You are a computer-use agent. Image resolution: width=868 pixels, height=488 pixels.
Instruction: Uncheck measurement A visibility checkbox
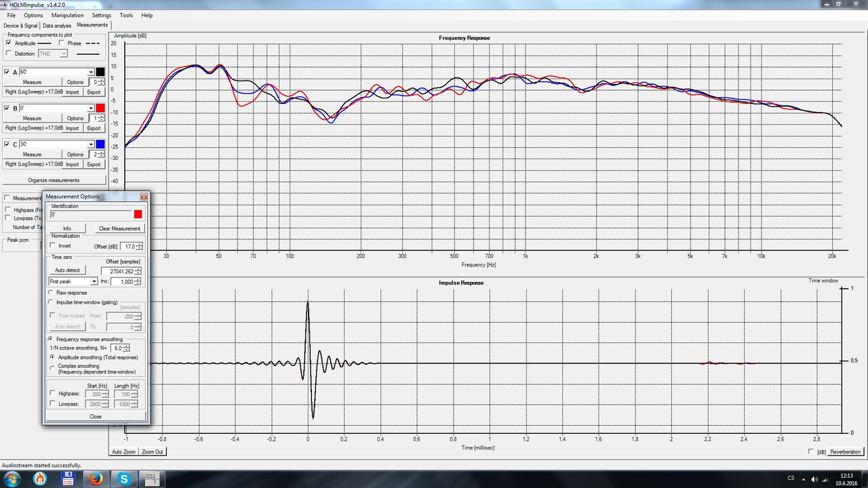tap(7, 72)
